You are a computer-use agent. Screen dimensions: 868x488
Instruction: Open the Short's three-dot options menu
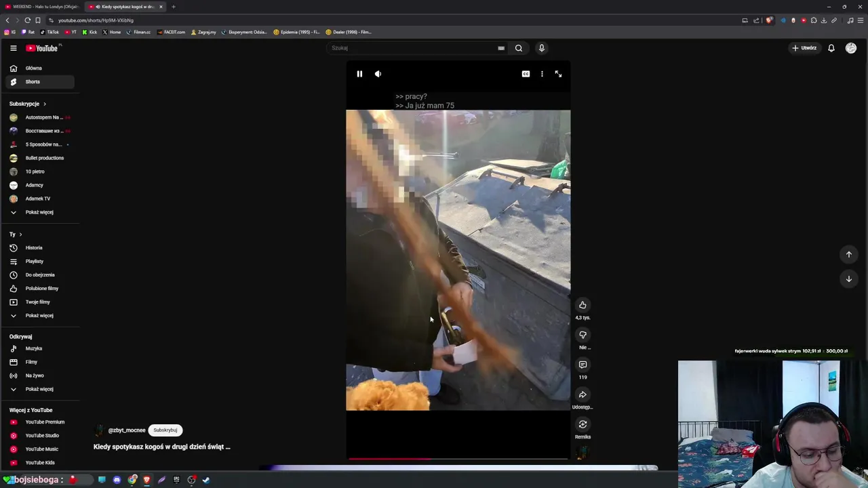pyautogui.click(x=542, y=74)
